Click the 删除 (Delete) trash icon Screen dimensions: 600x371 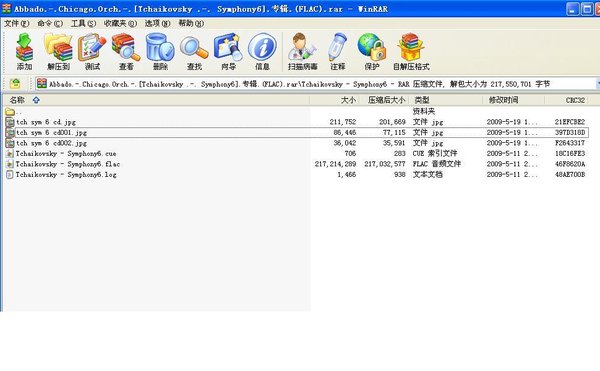coord(160,51)
